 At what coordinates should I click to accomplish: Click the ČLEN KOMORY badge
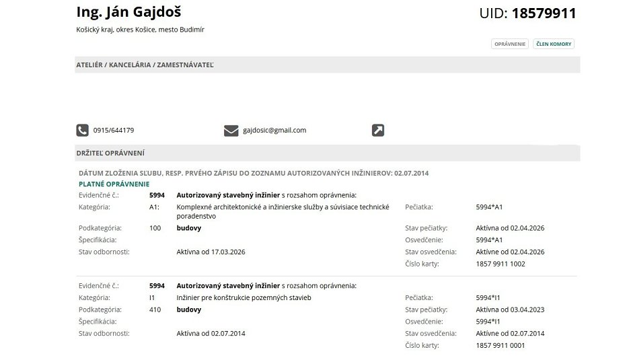(x=554, y=44)
